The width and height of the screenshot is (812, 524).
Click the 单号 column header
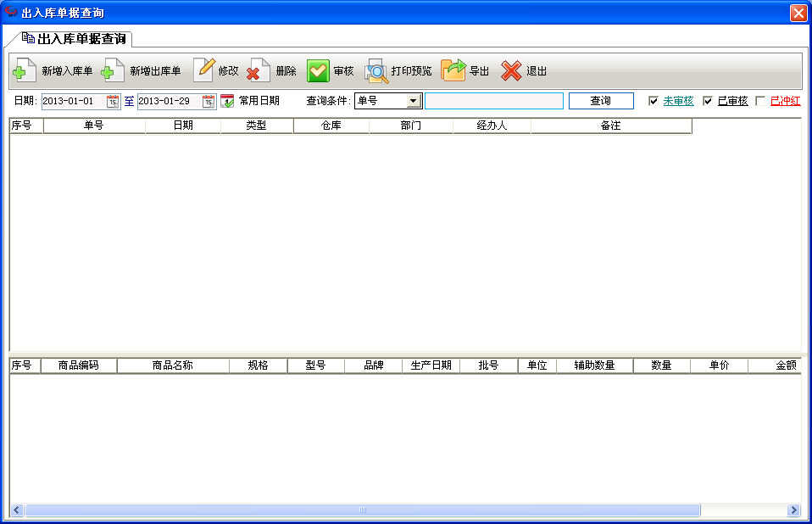[94, 125]
